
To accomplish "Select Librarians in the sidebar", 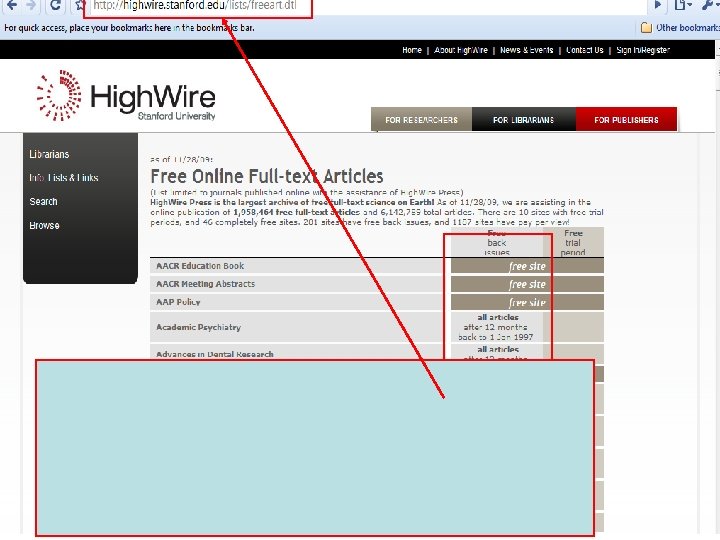I will (x=49, y=154).
